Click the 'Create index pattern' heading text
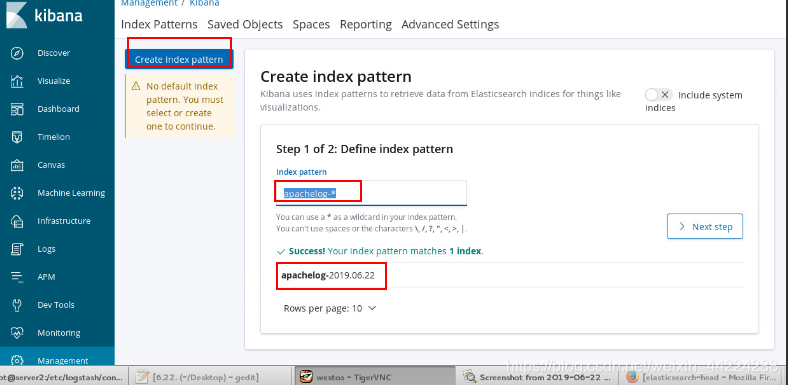Viewport: 788px width, 385px height. coord(336,77)
